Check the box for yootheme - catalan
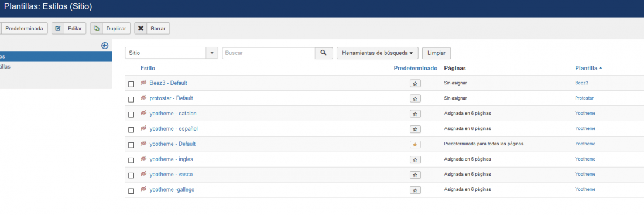 [x=131, y=115]
